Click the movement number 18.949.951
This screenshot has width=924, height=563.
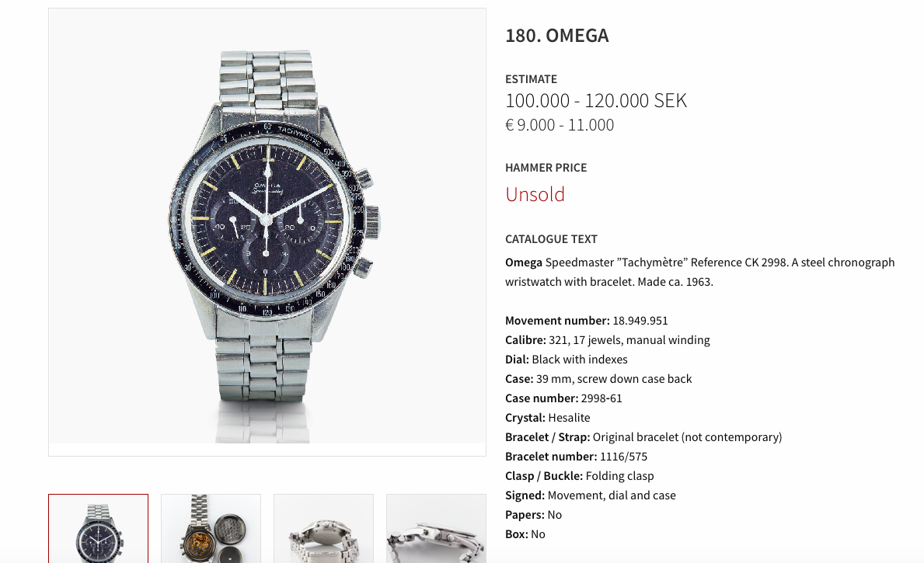coord(640,321)
